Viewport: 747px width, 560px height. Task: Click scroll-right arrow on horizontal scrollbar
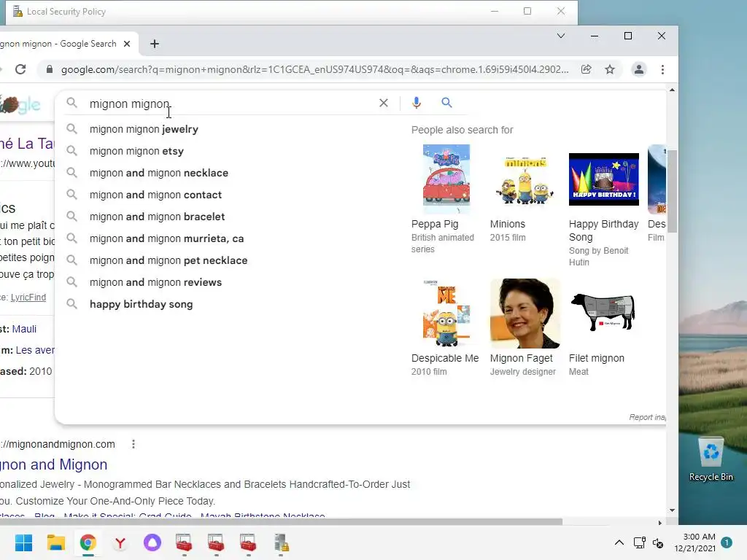[659, 522]
